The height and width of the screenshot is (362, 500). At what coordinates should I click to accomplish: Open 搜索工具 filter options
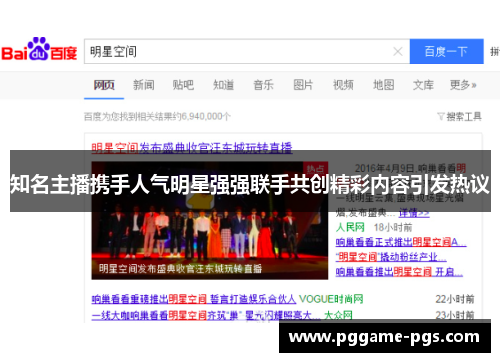click(x=460, y=117)
